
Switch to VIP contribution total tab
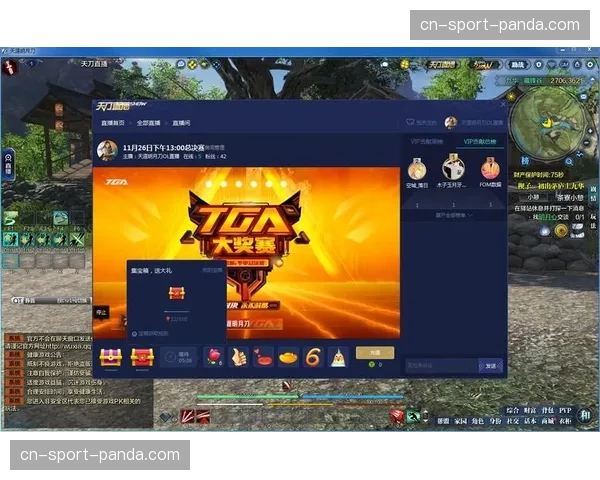478,143
